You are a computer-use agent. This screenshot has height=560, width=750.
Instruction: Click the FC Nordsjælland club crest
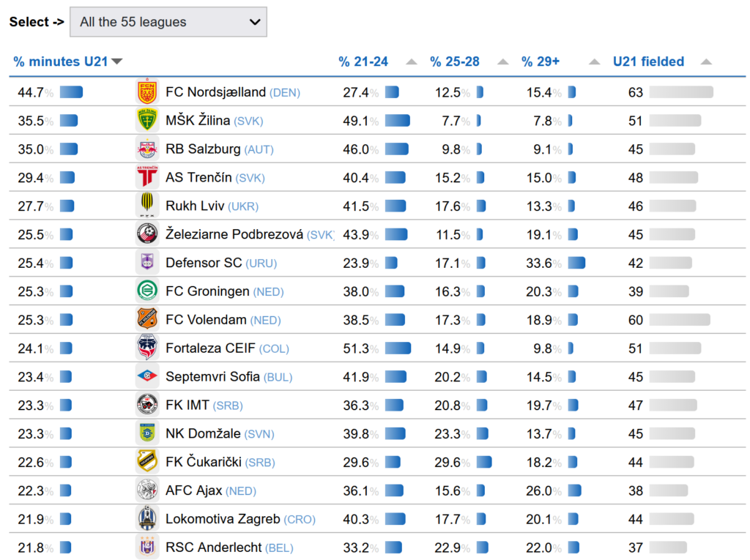click(147, 92)
